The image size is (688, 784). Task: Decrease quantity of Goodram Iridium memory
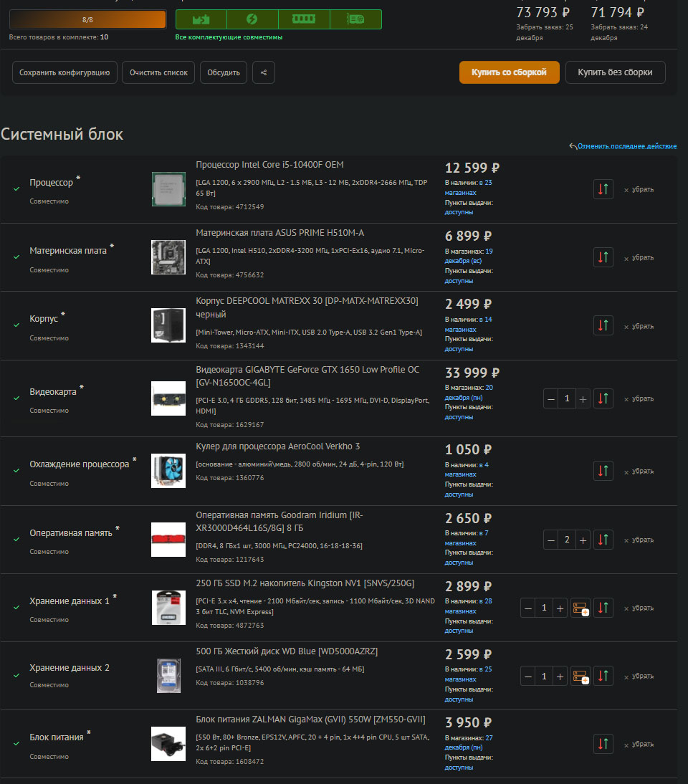550,540
